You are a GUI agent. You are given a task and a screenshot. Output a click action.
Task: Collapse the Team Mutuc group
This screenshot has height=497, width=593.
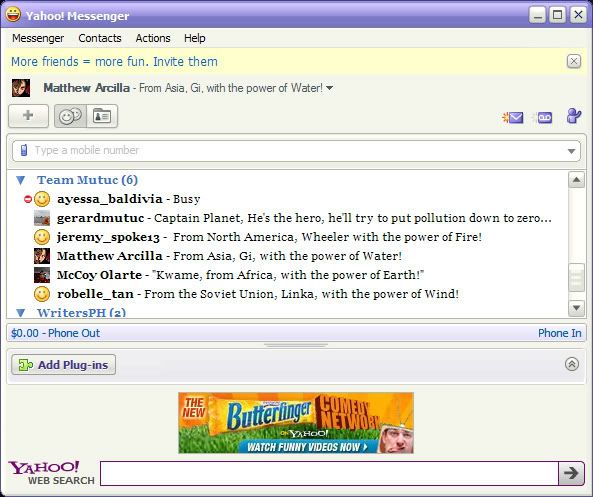[20, 180]
